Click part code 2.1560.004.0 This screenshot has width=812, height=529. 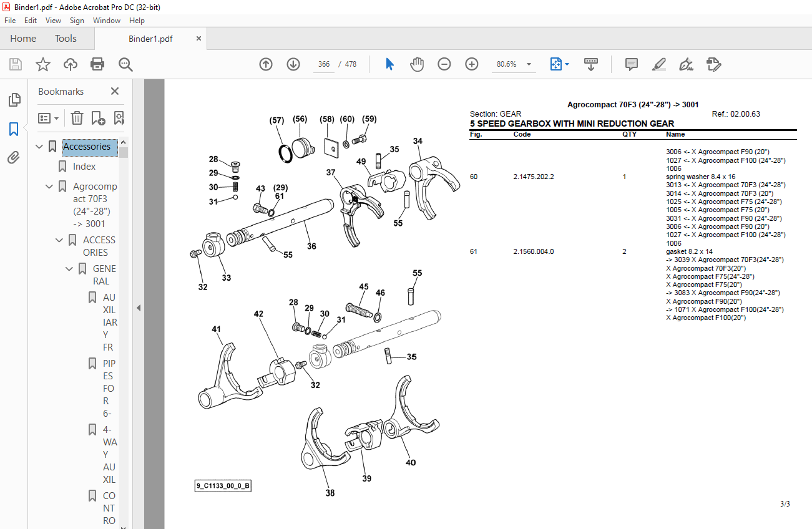click(534, 251)
